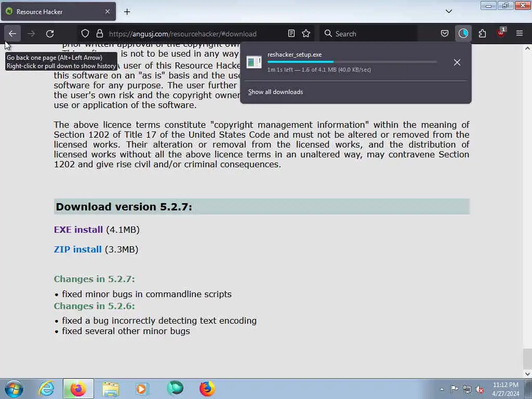Image resolution: width=532 pixels, height=399 pixels.
Task: Open the List all tabs chevron
Action: 448,11
